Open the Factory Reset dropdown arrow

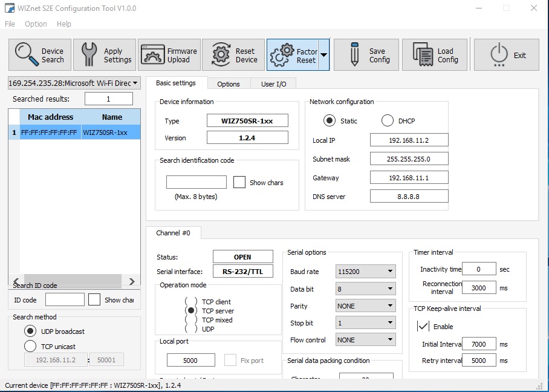point(324,55)
